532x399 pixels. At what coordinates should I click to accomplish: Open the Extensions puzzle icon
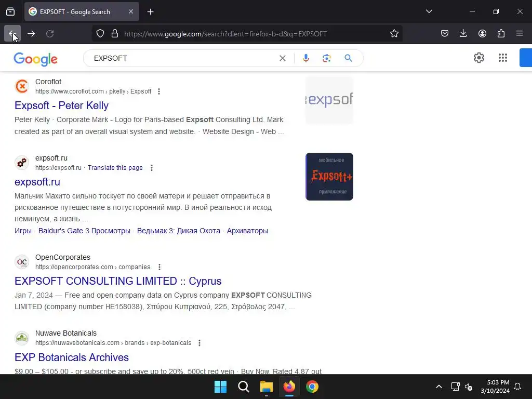501,34
